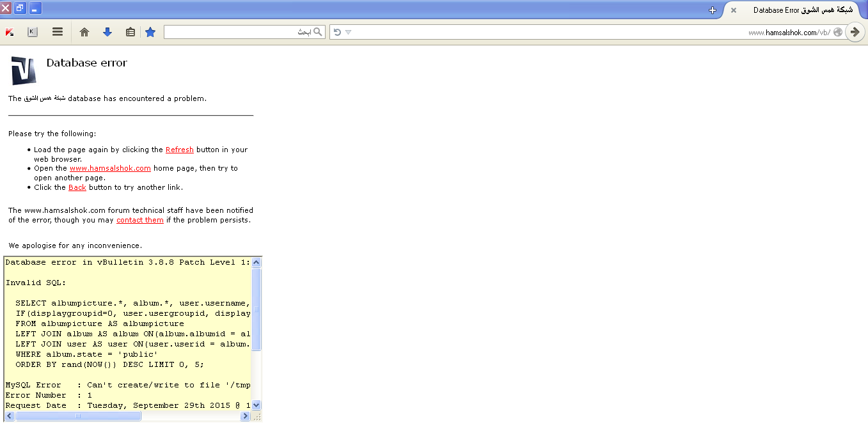Screen dimensions: 868x436
Task: Open a new tab with plus button
Action: 713,10
